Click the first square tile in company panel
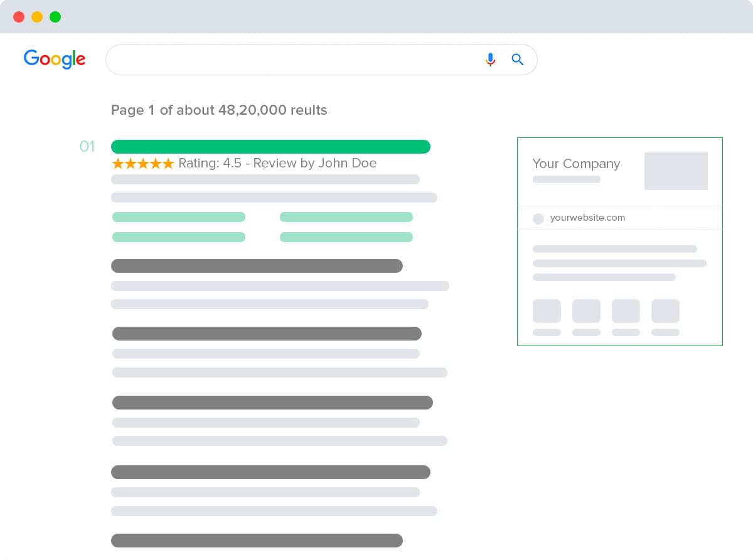The height and width of the screenshot is (560, 753). (547, 311)
